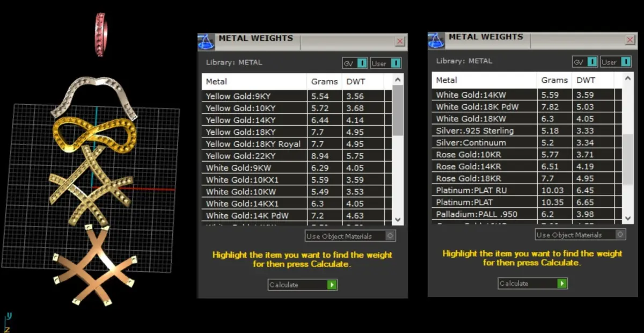Open Use Object Materials dropdown in right window
This screenshot has height=333, width=644.
point(581,235)
